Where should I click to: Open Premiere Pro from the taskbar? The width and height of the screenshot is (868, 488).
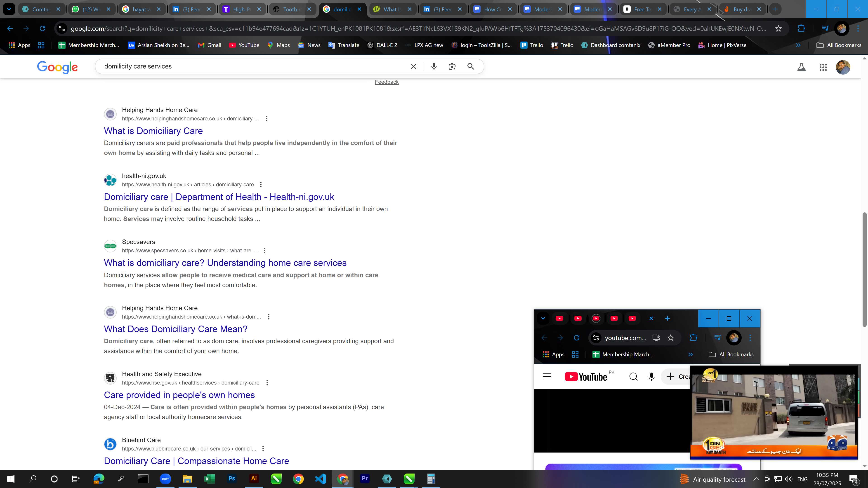pyautogui.click(x=365, y=479)
